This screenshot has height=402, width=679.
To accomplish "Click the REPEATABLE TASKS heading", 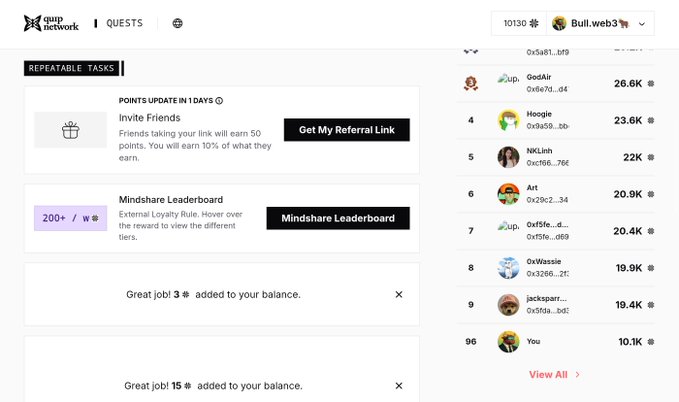I will [71, 68].
